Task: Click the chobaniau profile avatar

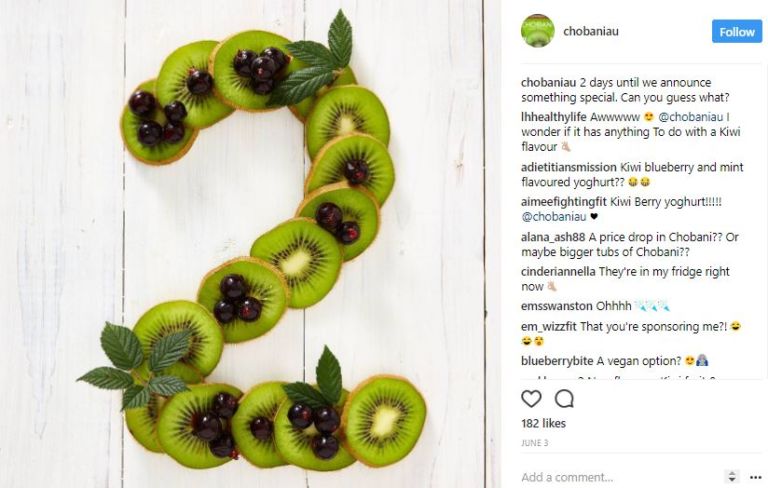Action: (538, 31)
